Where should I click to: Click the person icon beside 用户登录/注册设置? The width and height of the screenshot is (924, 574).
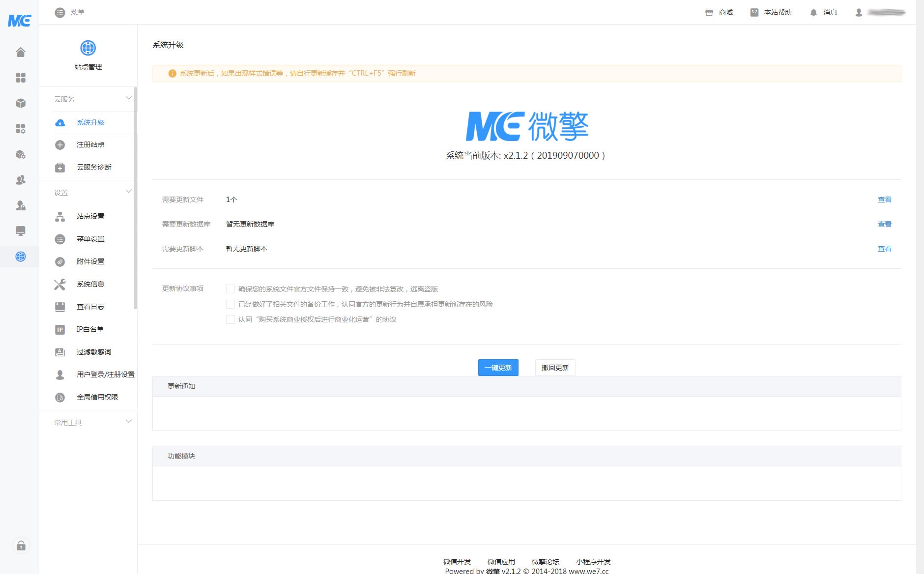point(60,375)
